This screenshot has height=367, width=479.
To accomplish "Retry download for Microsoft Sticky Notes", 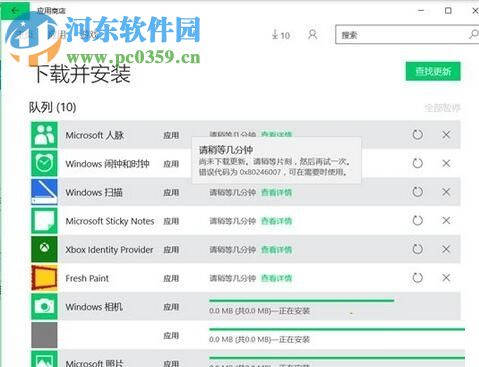I will point(418,220).
